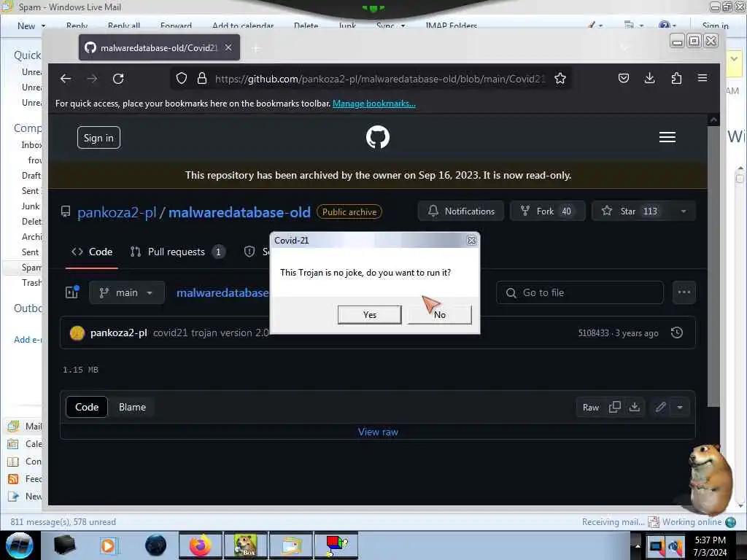The width and height of the screenshot is (747, 560).
Task: Open commit hash 5108433
Action: coord(593,332)
